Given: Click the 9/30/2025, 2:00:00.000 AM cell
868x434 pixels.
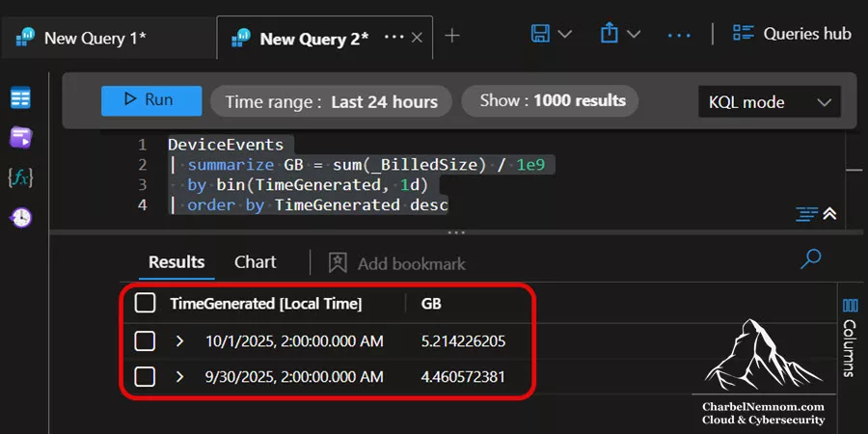Looking at the screenshot, I should point(294,377).
